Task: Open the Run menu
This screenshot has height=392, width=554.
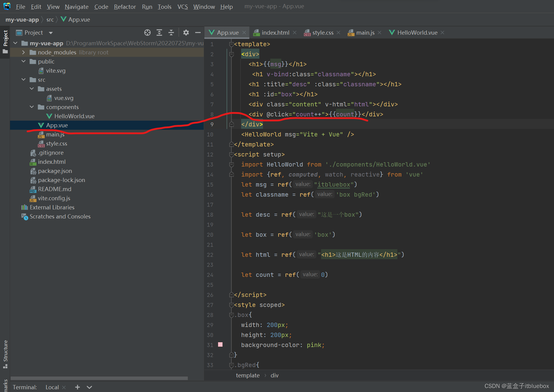Action: point(147,6)
